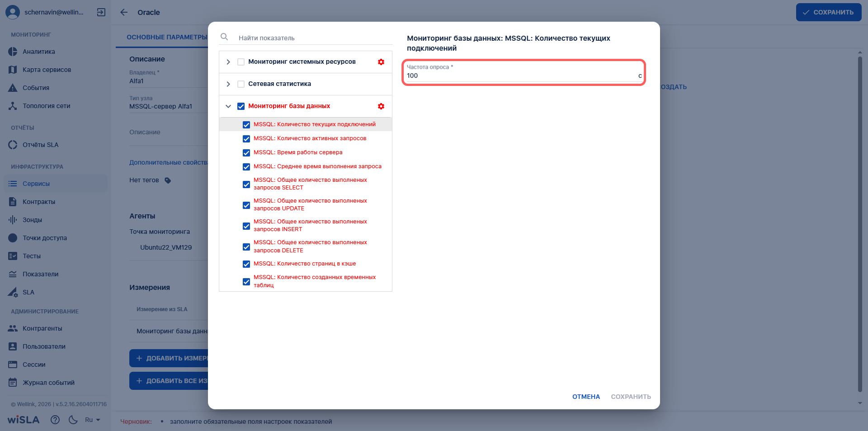This screenshot has width=868, height=431.
Task: Expand the Сетевая статистика group chevron
Action: (228, 84)
